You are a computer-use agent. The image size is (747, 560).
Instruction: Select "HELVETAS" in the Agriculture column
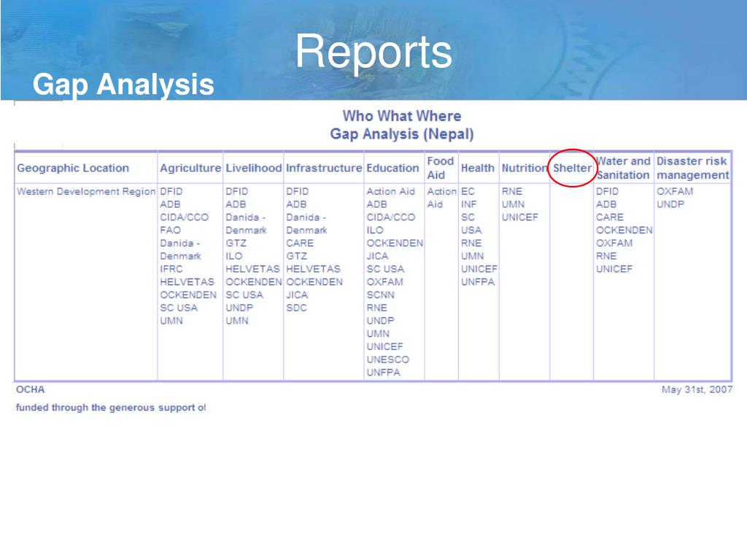(187, 282)
